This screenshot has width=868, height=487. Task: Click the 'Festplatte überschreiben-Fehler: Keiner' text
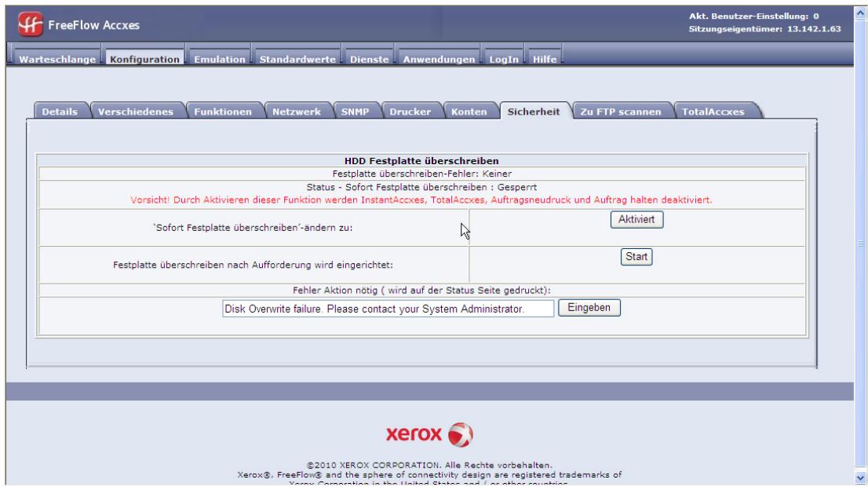[x=421, y=174]
